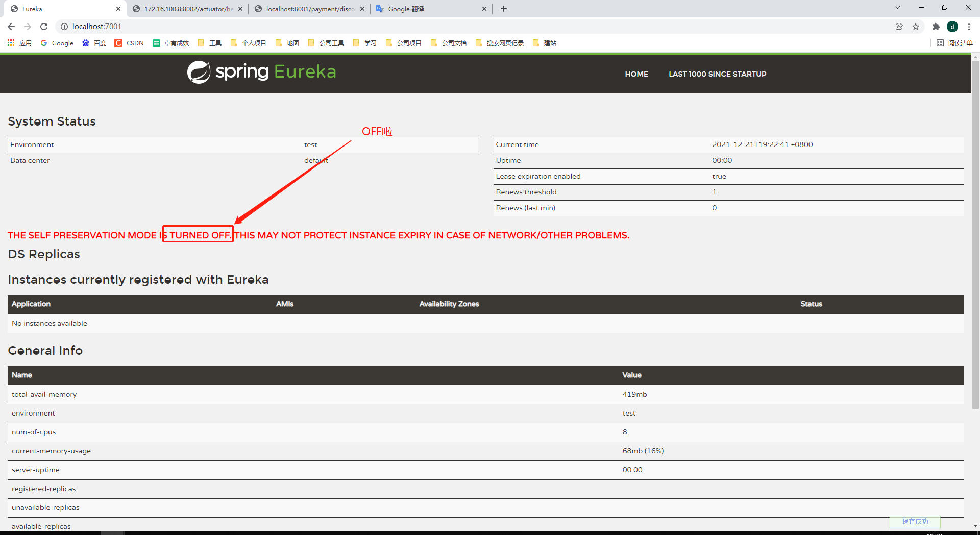Select the Renews threshold row label
Viewport: 980px width, 535px height.
point(526,192)
